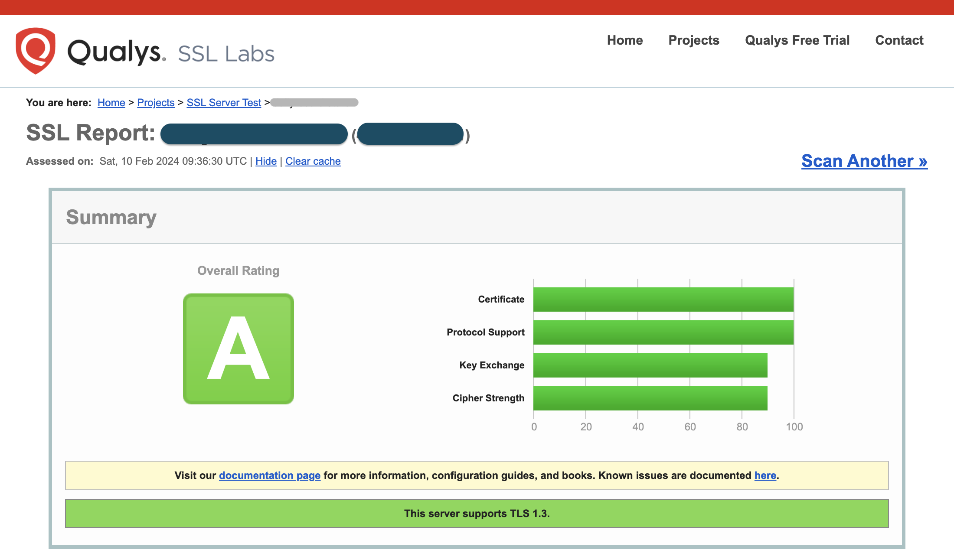This screenshot has width=954, height=560.
Task: Click the green A overall rating badge
Action: click(x=238, y=349)
